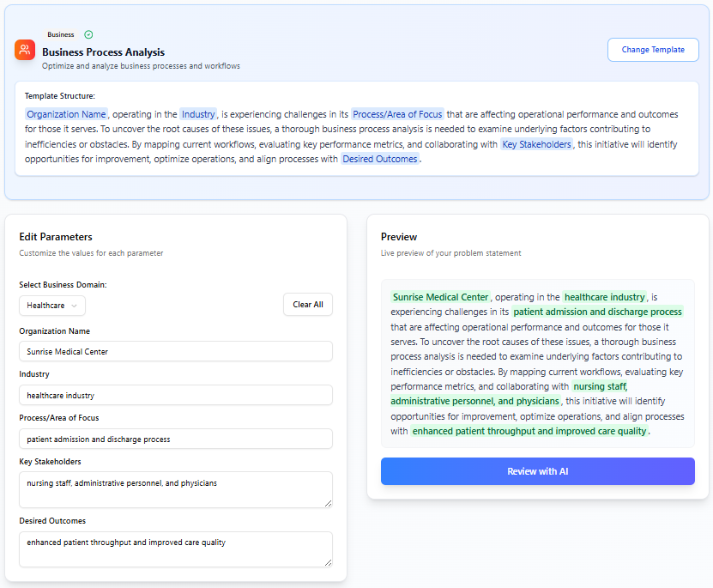This screenshot has width=713, height=588.
Task: Submit with the Review with AI button
Action: 537,471
